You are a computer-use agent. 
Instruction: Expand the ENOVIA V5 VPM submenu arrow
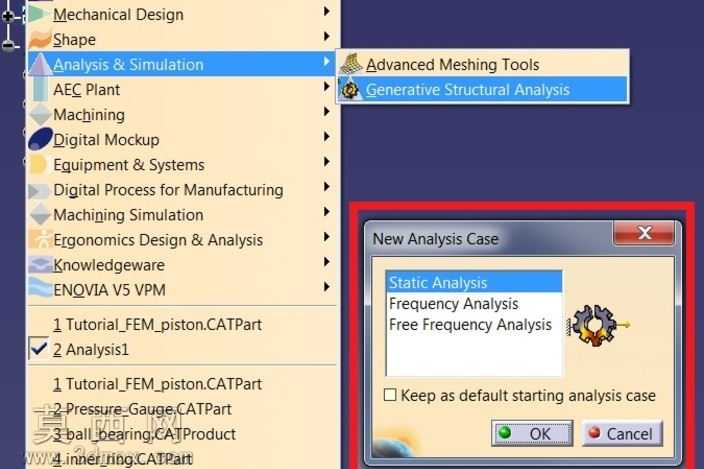[327, 287]
